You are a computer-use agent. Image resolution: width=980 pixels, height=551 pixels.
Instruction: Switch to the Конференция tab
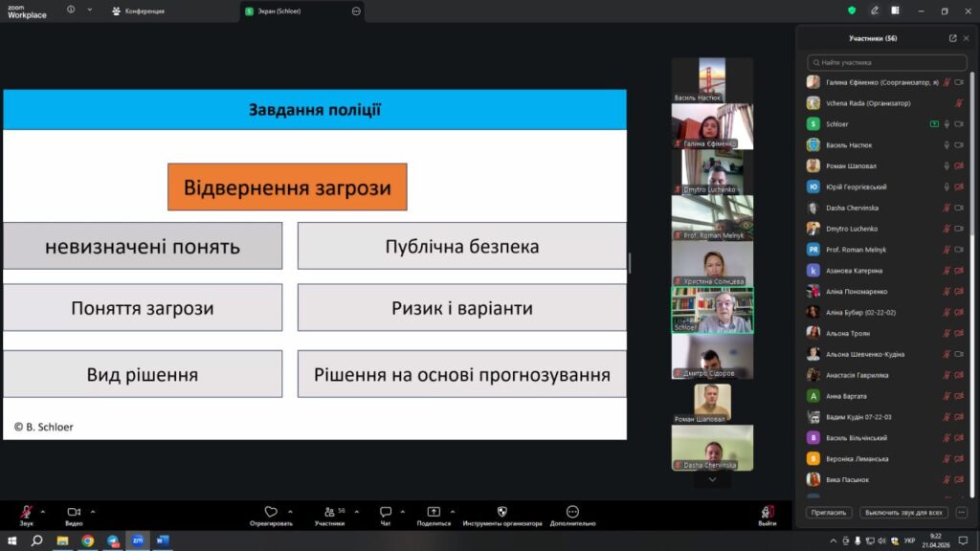pos(138,11)
